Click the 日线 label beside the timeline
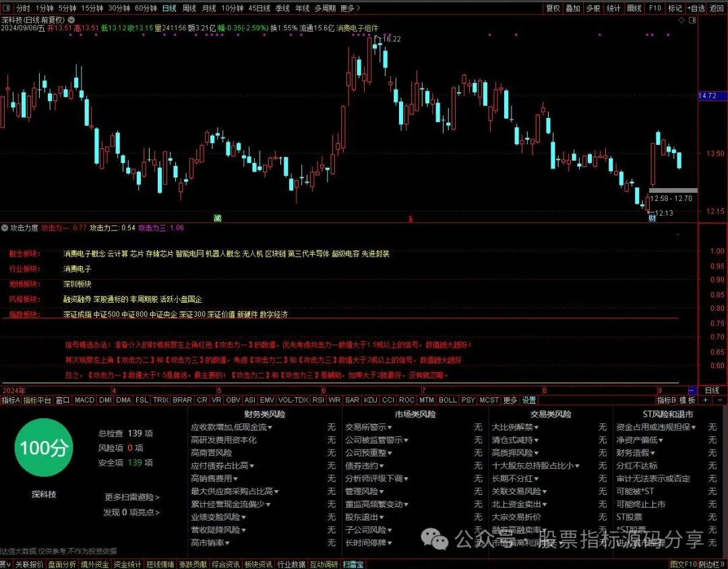The height and width of the screenshot is (569, 728). 712,390
